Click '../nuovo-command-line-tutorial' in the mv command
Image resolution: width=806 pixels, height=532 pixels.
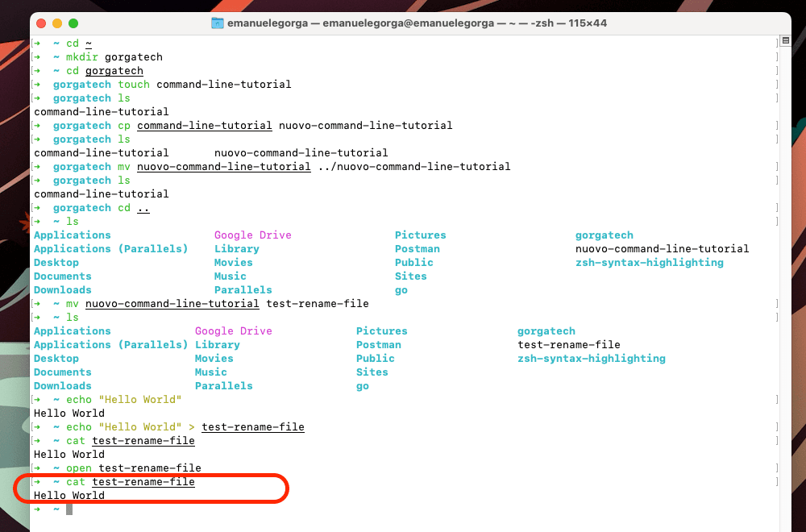(413, 167)
